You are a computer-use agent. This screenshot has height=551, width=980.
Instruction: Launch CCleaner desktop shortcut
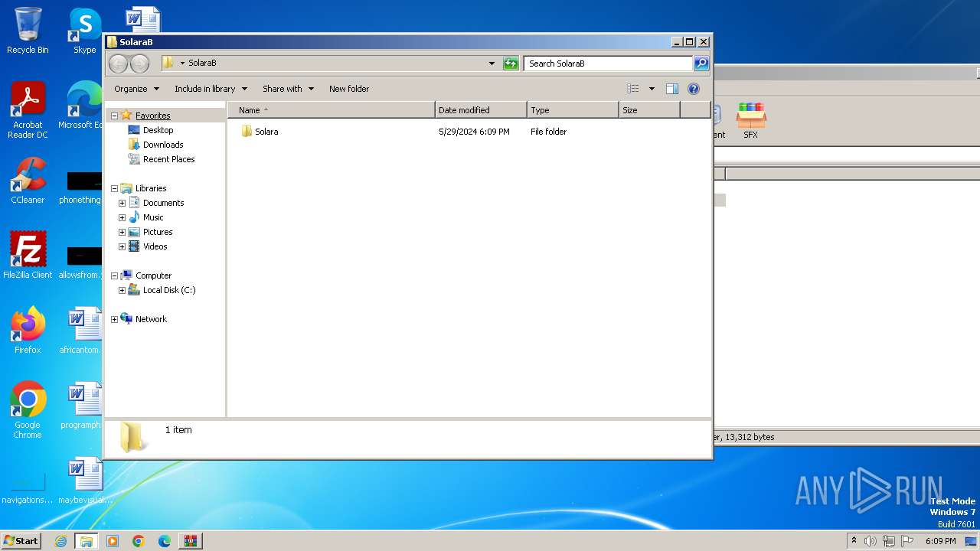(x=28, y=181)
